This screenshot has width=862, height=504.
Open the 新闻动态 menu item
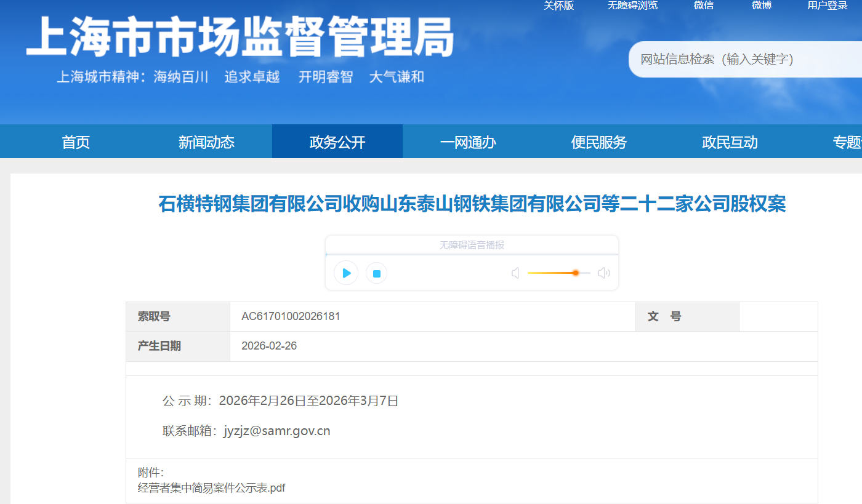206,142
